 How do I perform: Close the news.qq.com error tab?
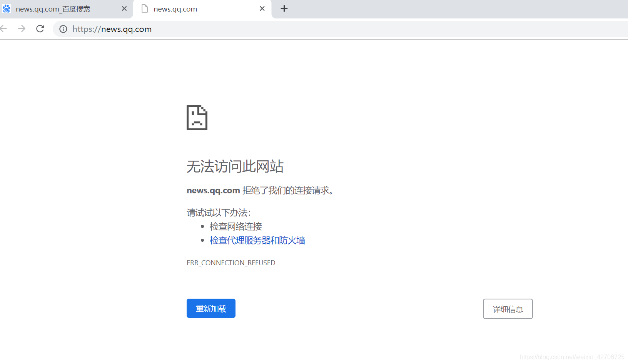262,8
